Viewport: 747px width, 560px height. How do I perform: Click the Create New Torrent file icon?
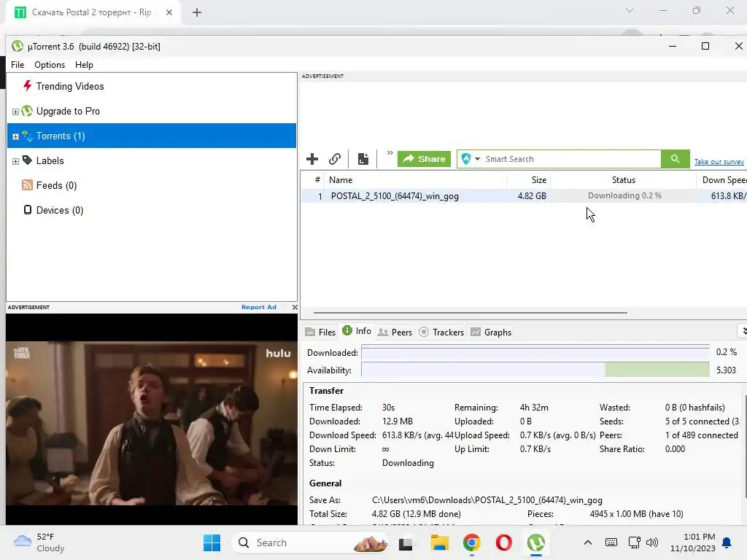(363, 158)
